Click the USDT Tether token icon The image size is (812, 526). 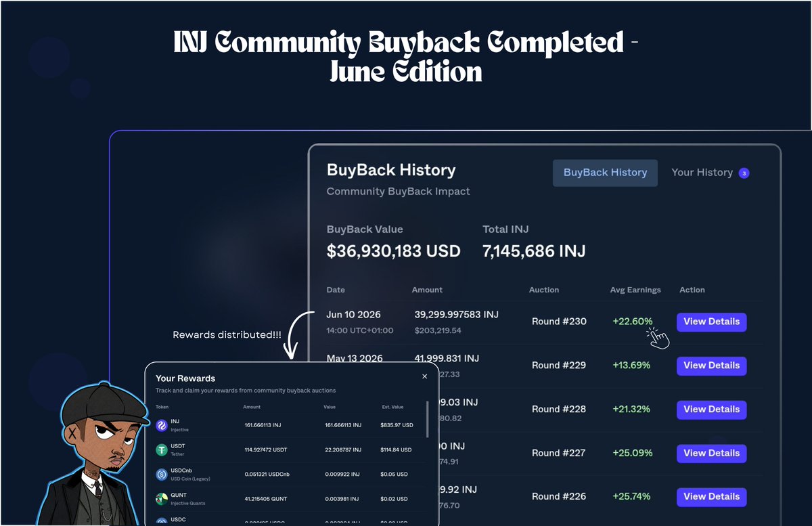(x=162, y=450)
